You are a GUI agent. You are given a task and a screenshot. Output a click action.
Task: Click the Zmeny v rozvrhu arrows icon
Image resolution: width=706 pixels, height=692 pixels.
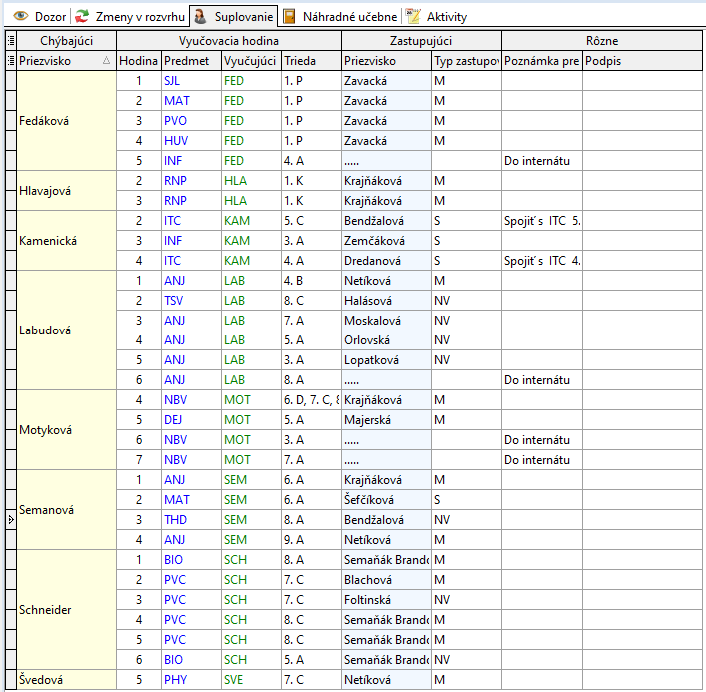(x=81, y=17)
